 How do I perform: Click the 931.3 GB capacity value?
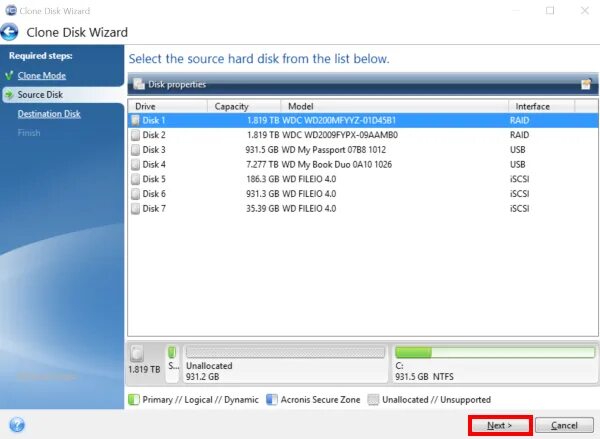pyautogui.click(x=262, y=194)
